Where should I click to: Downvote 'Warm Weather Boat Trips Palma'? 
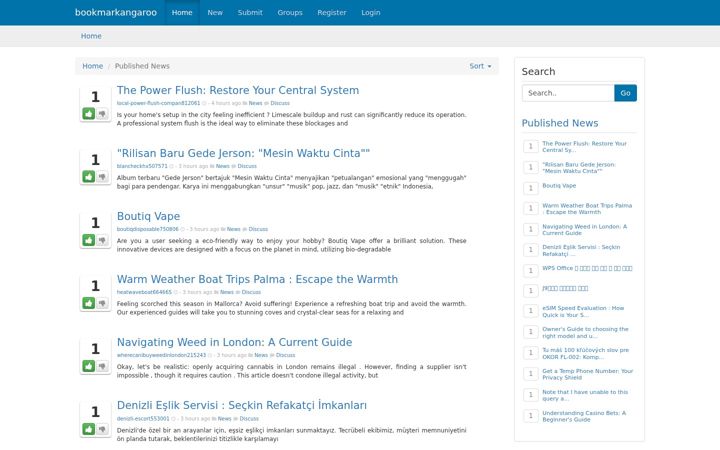[x=102, y=303]
